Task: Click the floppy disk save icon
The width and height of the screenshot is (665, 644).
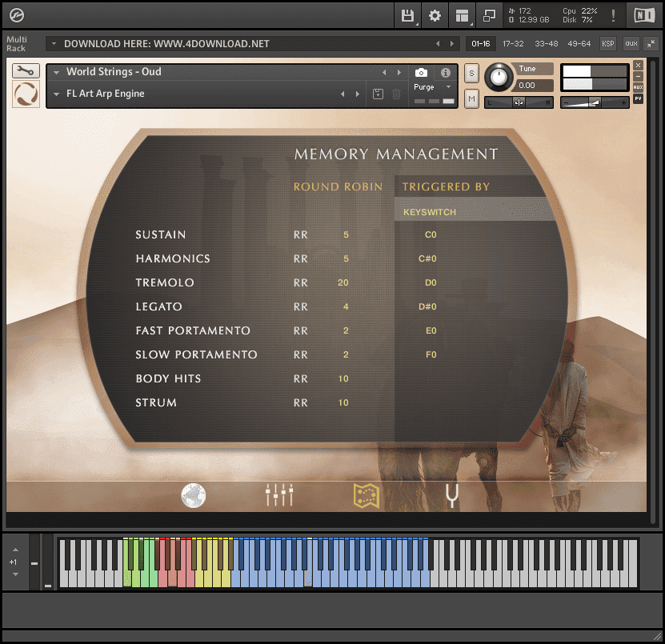Action: coord(407,15)
